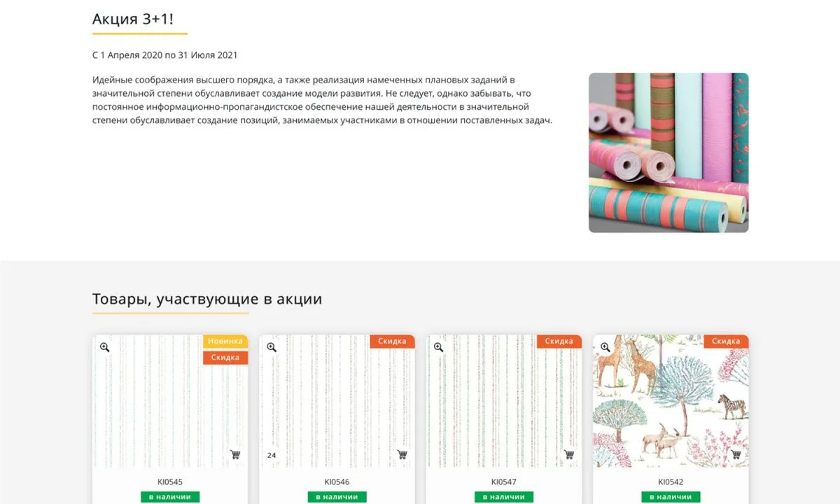Open product title KI0547
The image size is (840, 504).
coord(503,482)
